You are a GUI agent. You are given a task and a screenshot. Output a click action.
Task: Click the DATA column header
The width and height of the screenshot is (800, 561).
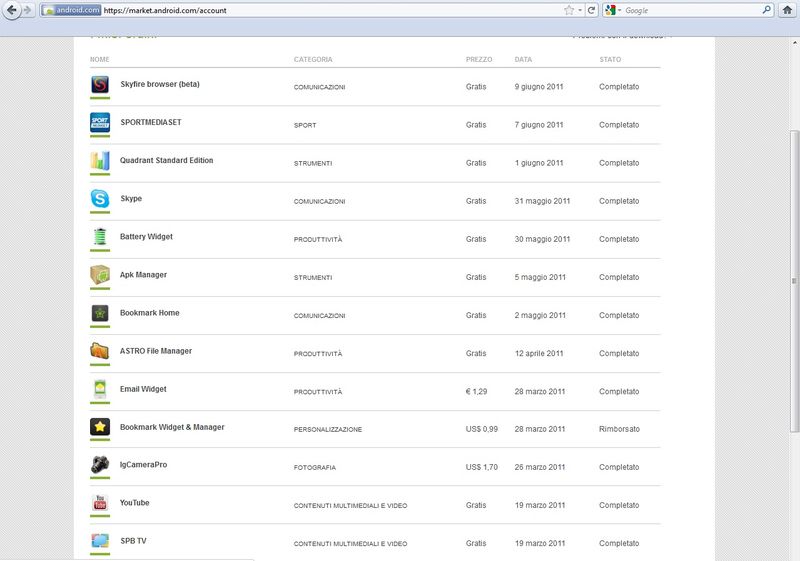click(523, 59)
